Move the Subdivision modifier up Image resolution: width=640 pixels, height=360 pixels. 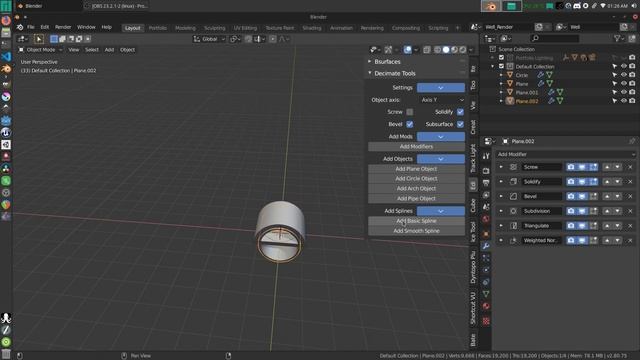pyautogui.click(x=607, y=211)
